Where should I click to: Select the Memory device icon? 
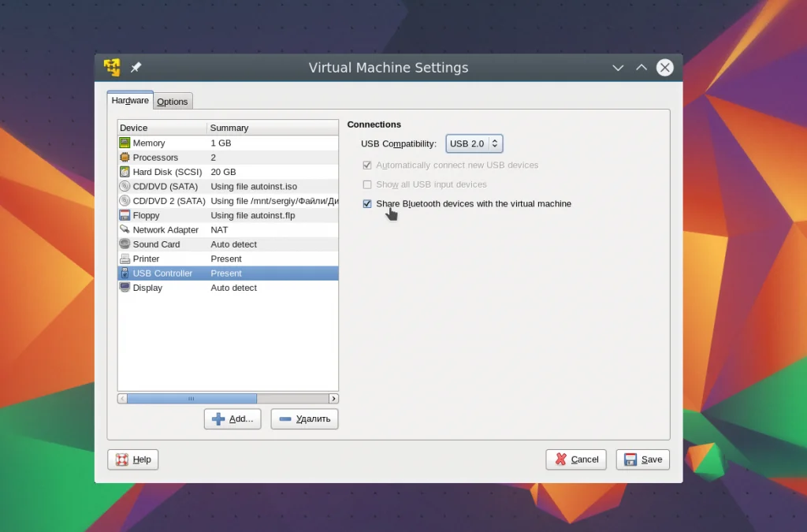125,143
